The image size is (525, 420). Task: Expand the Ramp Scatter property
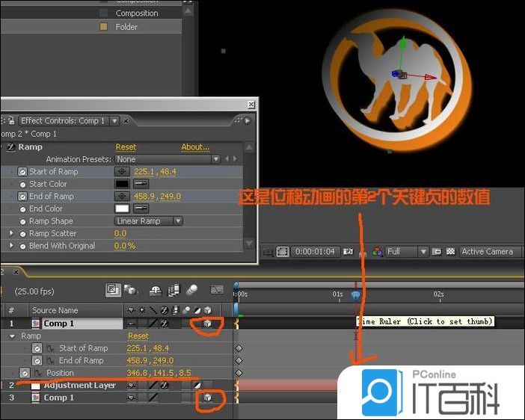[11, 233]
